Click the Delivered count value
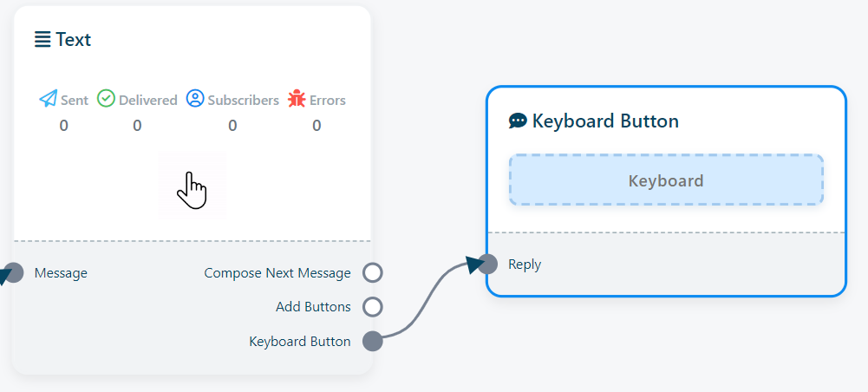Image resolution: width=868 pixels, height=392 pixels. [x=137, y=126]
